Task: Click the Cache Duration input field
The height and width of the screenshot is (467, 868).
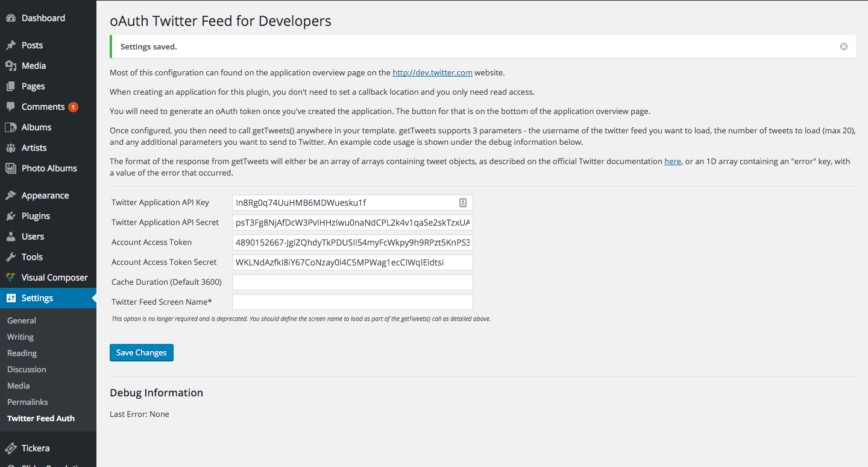Action: click(353, 282)
